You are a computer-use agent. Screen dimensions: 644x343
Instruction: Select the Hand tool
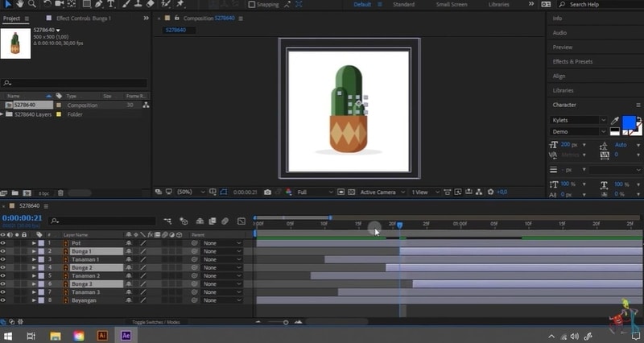[x=21, y=4]
